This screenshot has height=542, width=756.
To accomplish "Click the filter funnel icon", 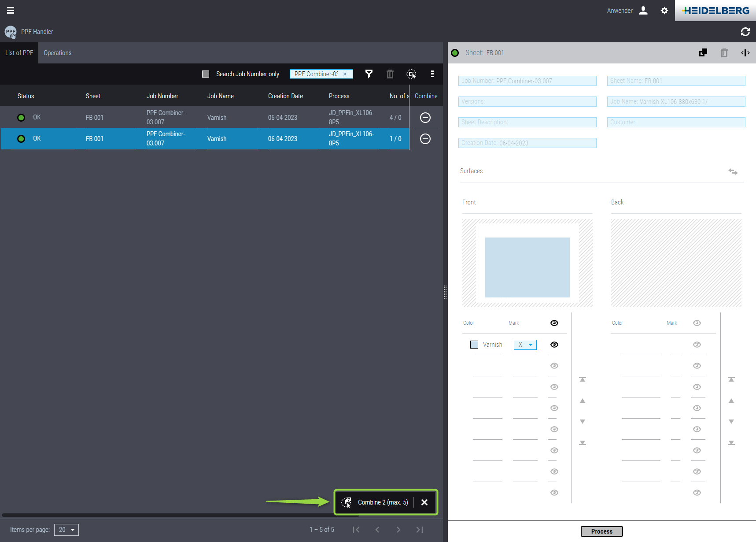I will click(369, 74).
